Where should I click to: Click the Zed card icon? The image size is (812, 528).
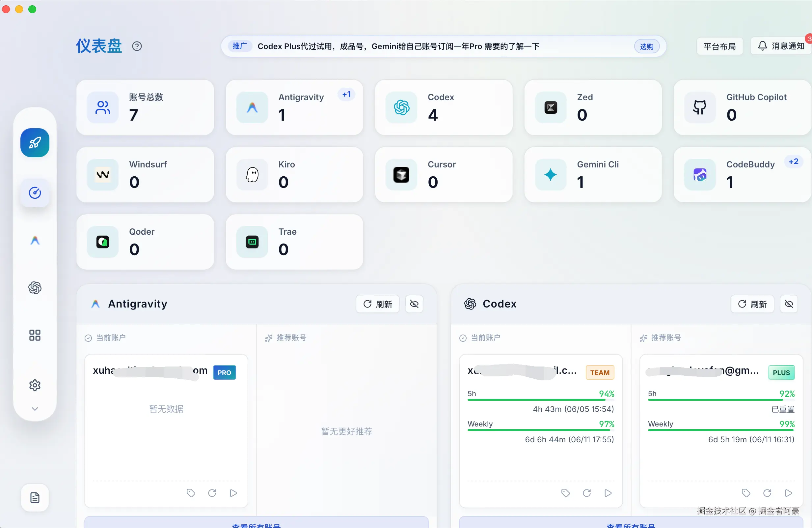(551, 107)
